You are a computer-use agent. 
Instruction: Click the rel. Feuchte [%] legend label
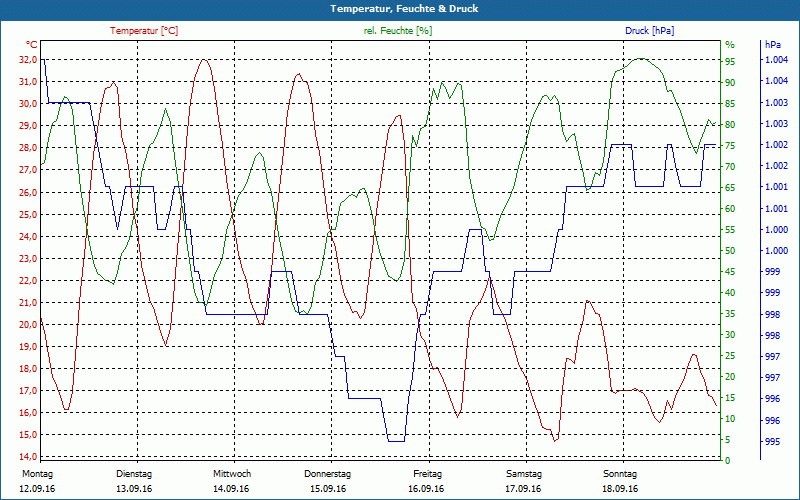397,31
